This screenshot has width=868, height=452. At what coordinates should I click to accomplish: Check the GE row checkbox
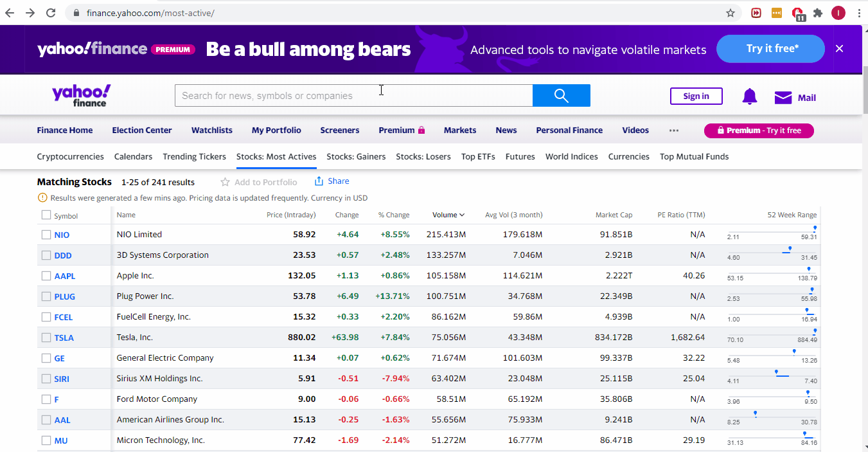tap(46, 358)
